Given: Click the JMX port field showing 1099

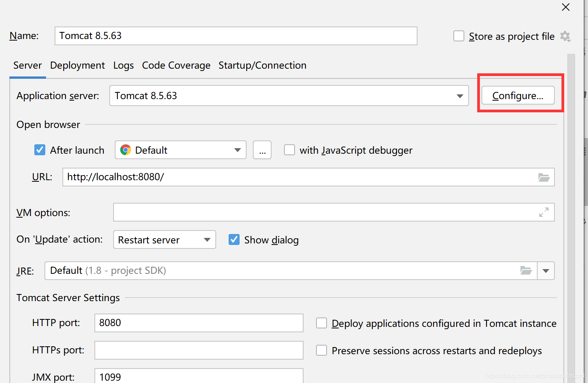Looking at the screenshot, I should [199, 376].
